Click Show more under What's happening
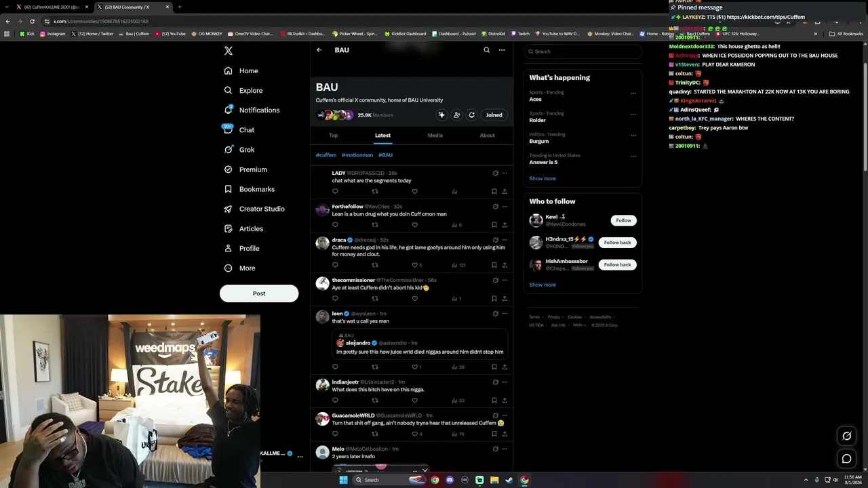868x488 pixels. (x=542, y=179)
